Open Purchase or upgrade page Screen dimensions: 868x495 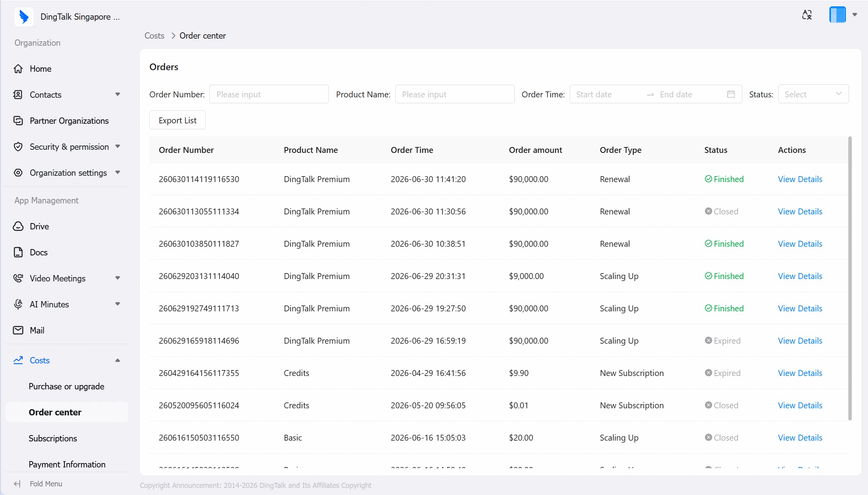66,386
